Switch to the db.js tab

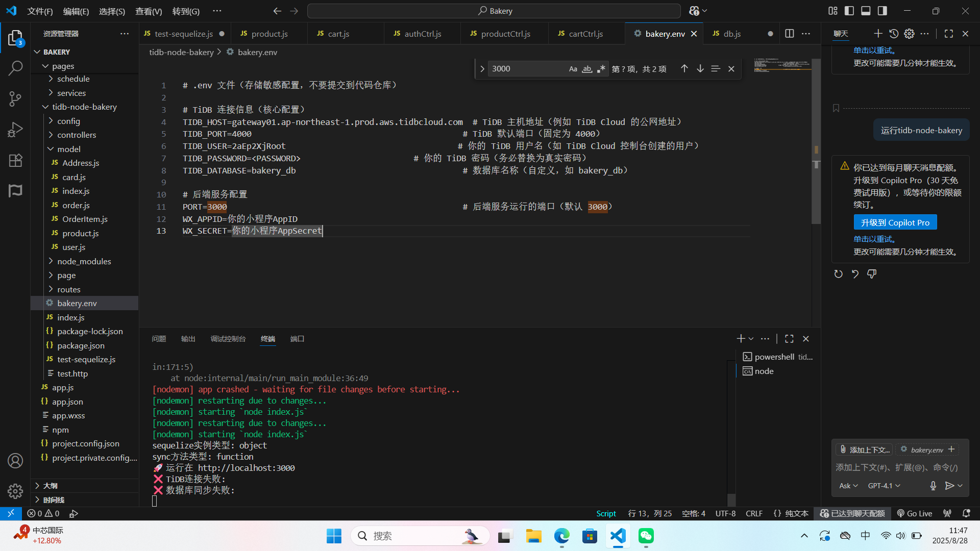tap(732, 34)
